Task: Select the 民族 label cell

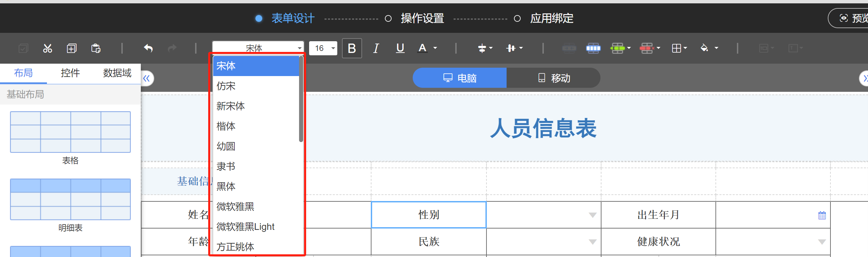Action: tap(428, 242)
